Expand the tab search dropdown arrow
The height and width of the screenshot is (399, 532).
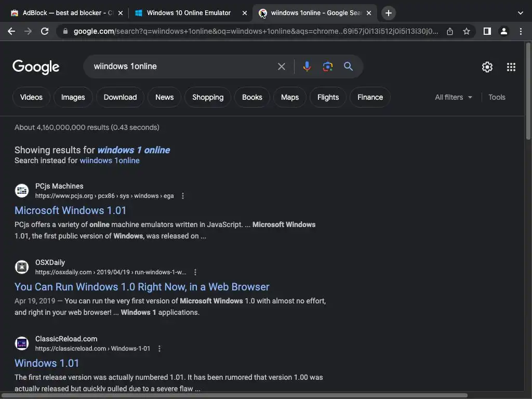point(521,13)
